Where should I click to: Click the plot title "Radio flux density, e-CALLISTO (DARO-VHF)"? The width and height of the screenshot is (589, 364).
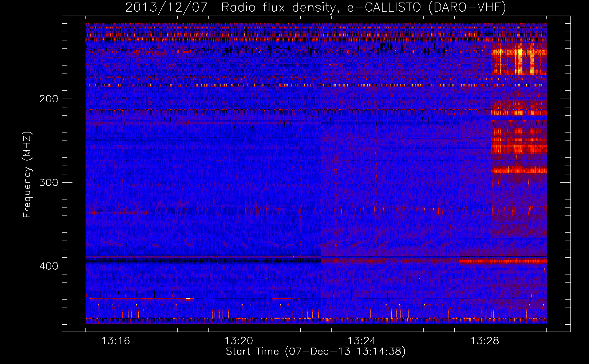tap(363, 8)
